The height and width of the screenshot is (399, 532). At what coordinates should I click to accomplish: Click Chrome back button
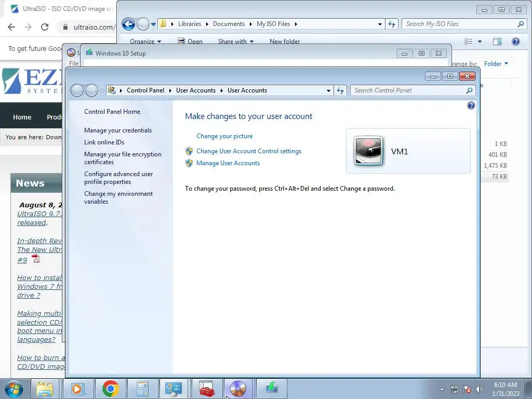pyautogui.click(x=11, y=27)
